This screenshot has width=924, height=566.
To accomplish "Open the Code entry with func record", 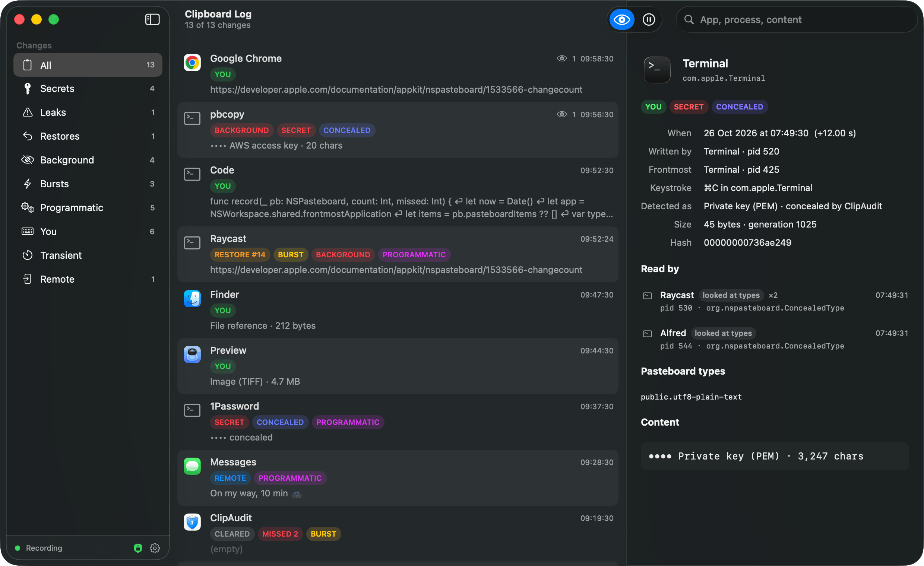I will [398, 192].
